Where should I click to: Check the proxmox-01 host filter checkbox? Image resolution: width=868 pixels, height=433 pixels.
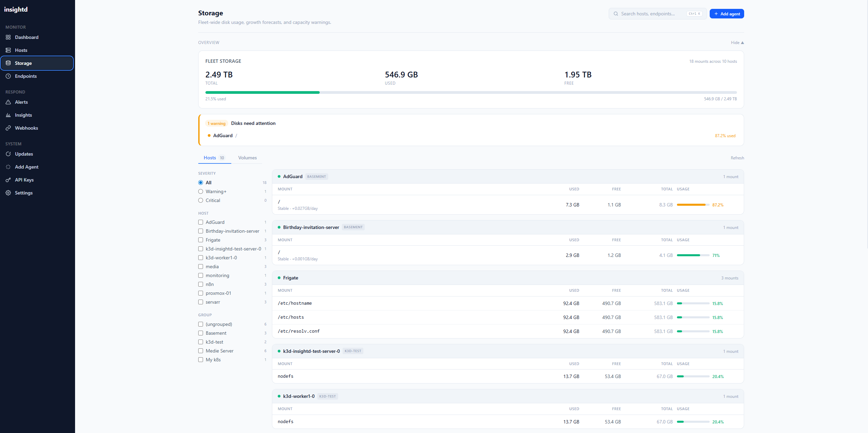pos(201,293)
